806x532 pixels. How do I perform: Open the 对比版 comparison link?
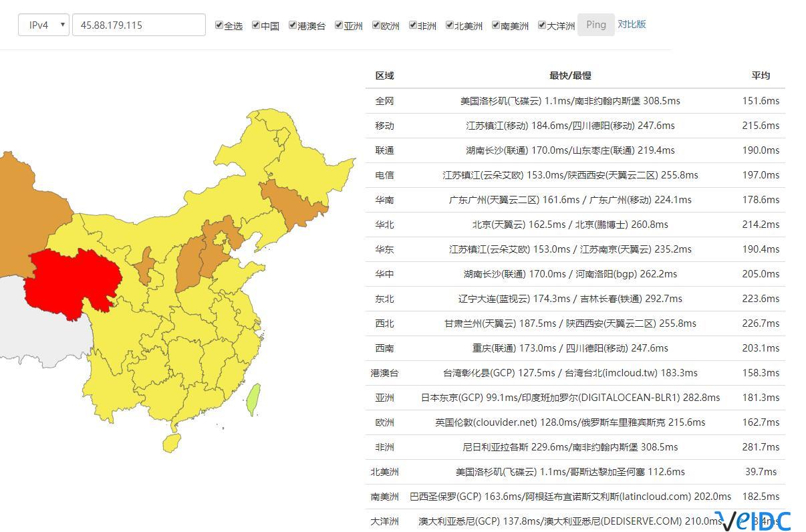pos(632,24)
